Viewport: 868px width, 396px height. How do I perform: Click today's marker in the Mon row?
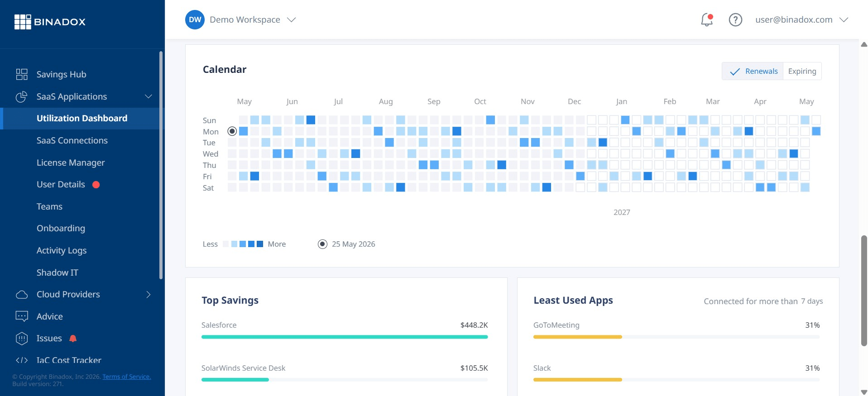pyautogui.click(x=232, y=131)
